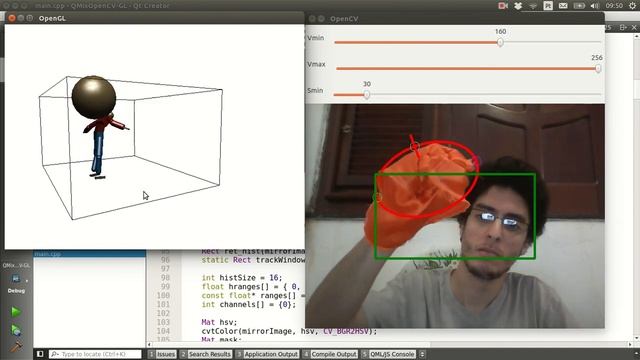Click the Build hammer icon
Viewport: 640px width, 360px height.
[x=16, y=347]
